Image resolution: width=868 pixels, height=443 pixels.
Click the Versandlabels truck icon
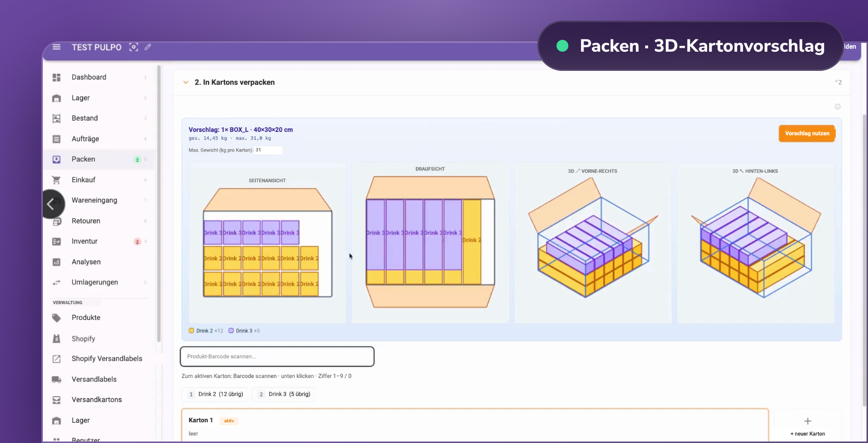point(57,380)
